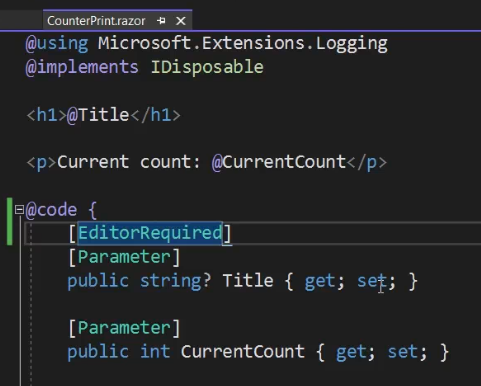
Task: Click the @CurrentCount expression in paragraph
Action: coord(279,162)
